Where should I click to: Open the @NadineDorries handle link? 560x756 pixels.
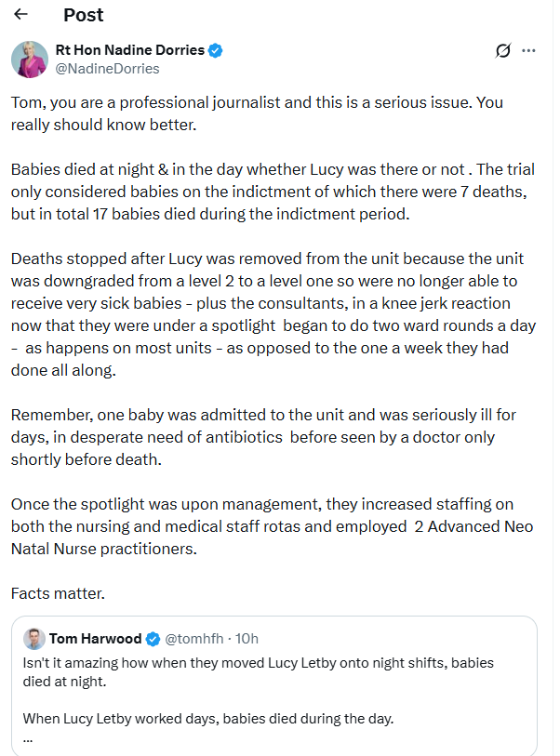[107, 69]
